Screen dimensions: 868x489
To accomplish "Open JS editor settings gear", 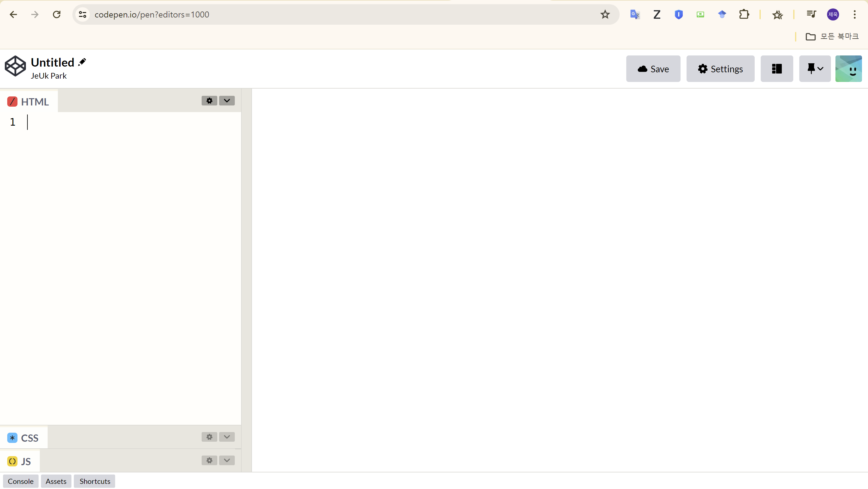I will click(209, 460).
